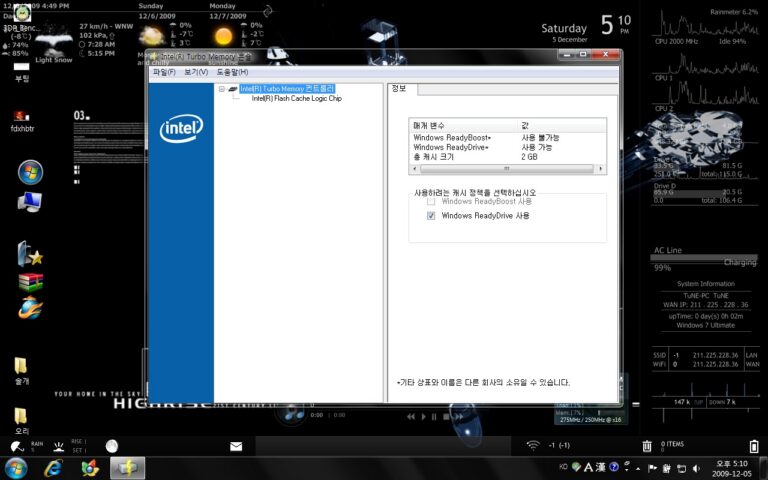Click the moon phase icon in the widget bar
Image resolution: width=768 pixels, height=480 pixels.
(112, 446)
